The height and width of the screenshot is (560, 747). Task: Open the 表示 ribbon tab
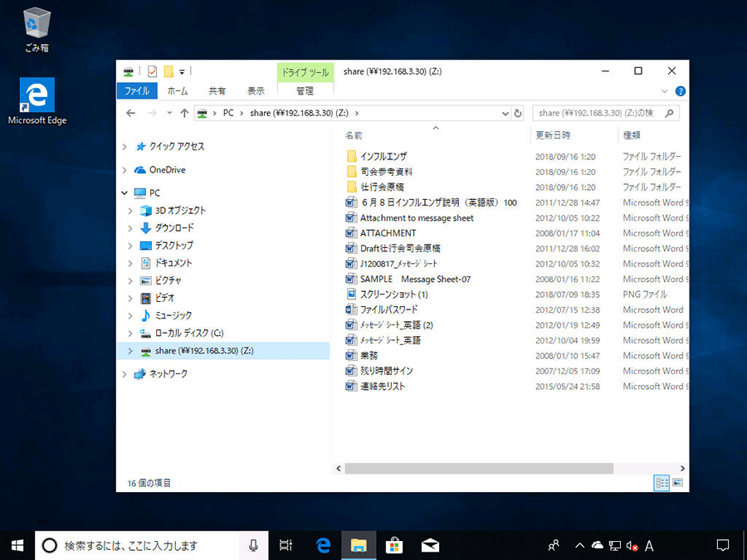click(x=256, y=91)
